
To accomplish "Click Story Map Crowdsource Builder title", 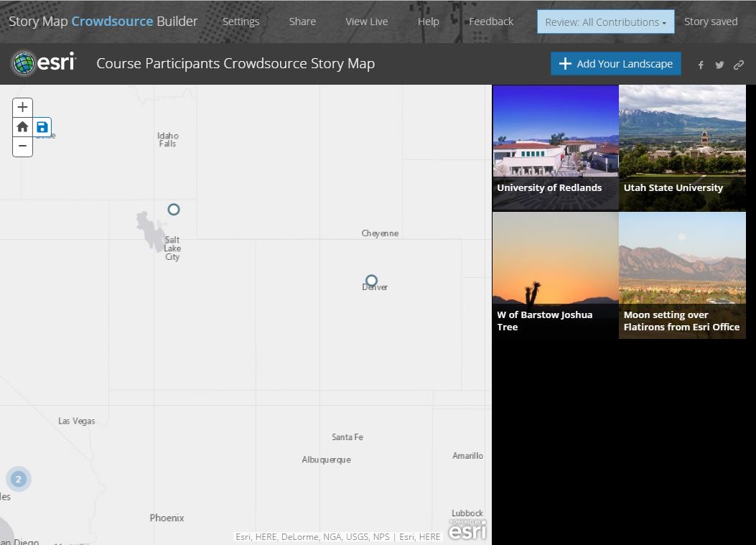I will (103, 22).
